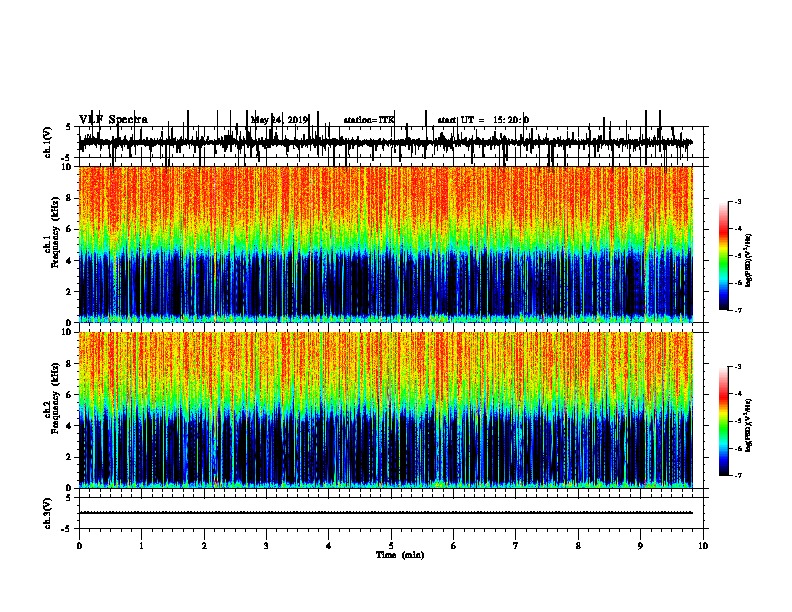Image resolution: width=792 pixels, height=612 pixels.
Task: Click the flat ch.3 voltage trace
Action: [386, 513]
